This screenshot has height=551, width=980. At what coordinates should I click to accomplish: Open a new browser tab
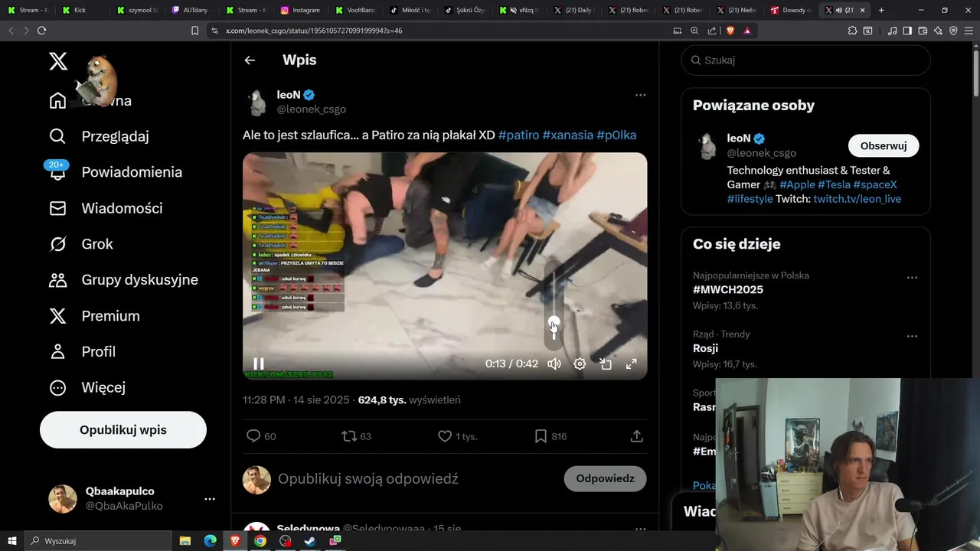pyautogui.click(x=881, y=10)
